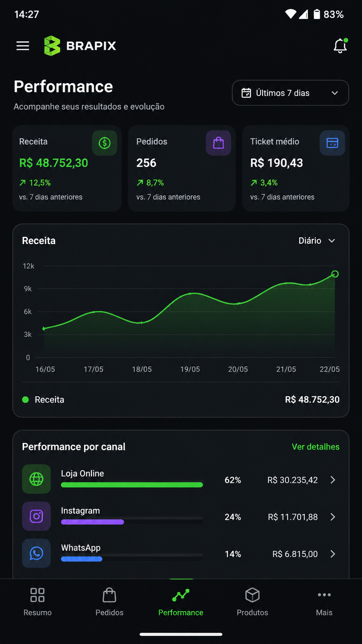Screen dimensions: 362x644
Task: Tap the 24% share value
Action: (233, 517)
